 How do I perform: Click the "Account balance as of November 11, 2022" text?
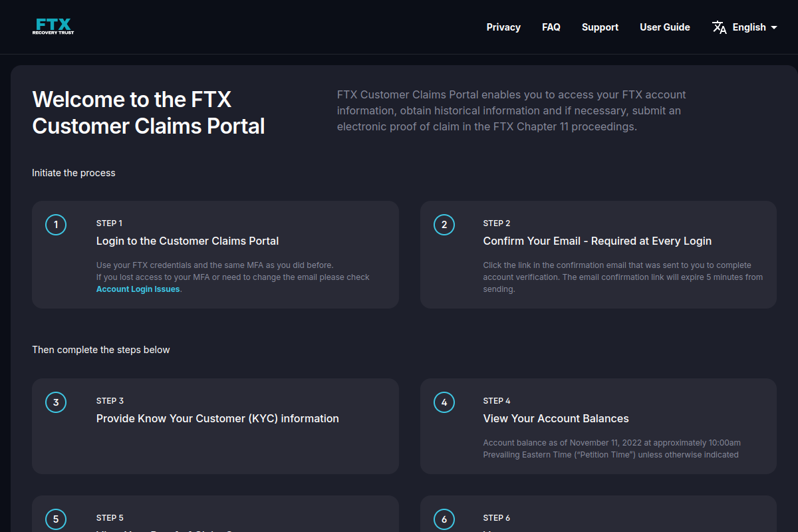coord(612,449)
